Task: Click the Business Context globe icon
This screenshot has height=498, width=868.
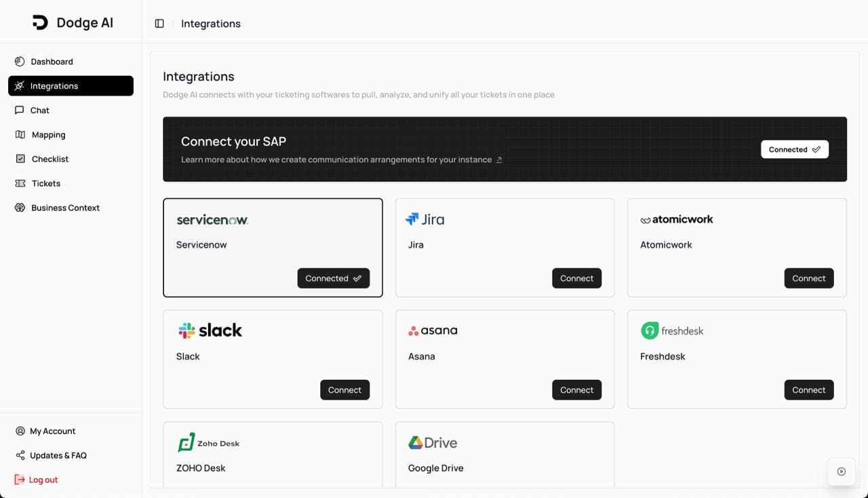Action: click(x=20, y=208)
